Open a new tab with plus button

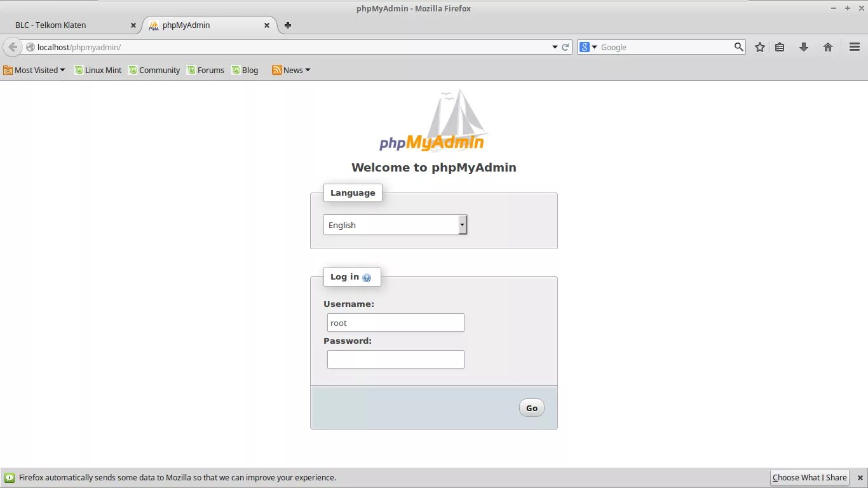pyautogui.click(x=288, y=25)
